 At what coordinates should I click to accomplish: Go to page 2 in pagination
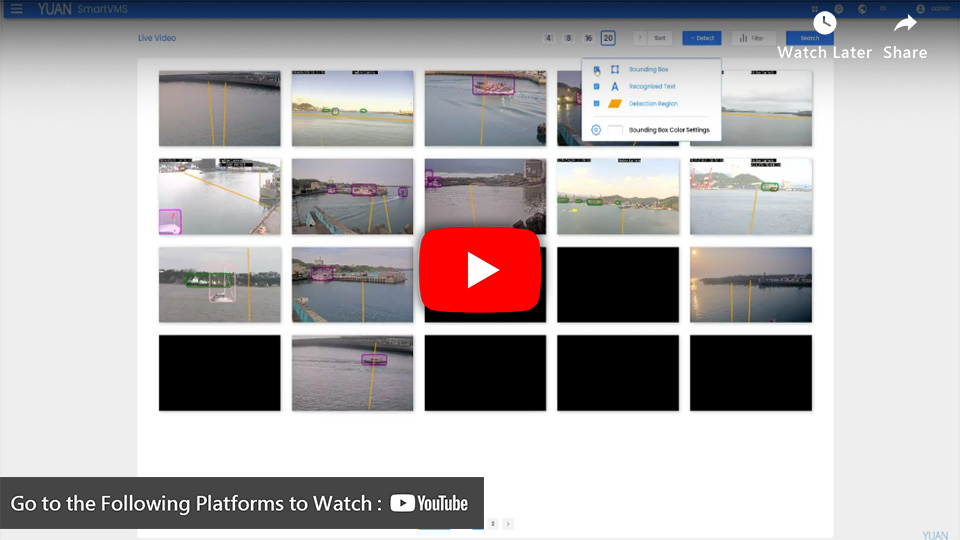[492, 523]
